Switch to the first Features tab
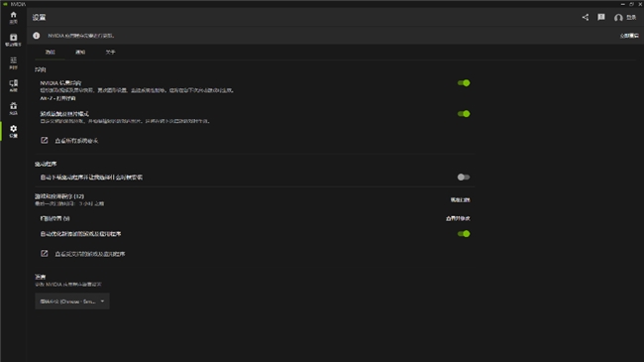 (x=50, y=53)
